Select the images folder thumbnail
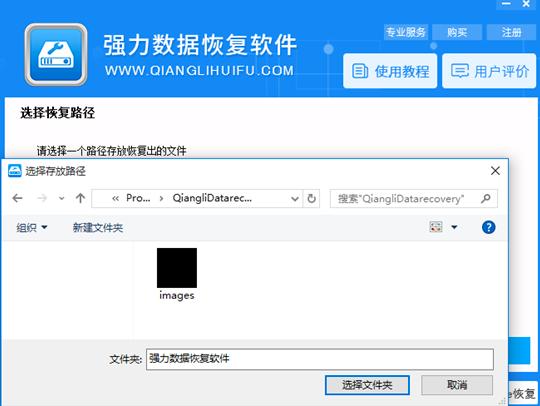 pos(177,268)
